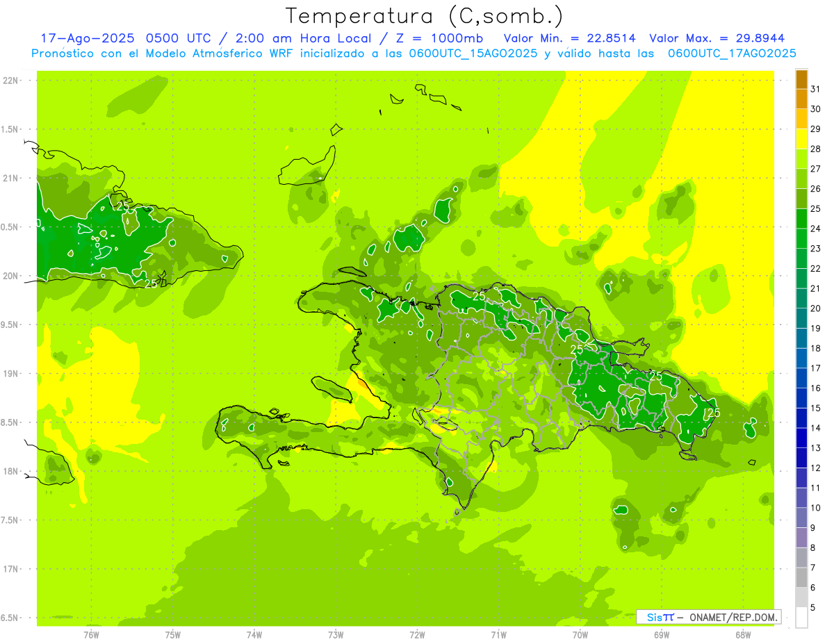Click the '72W' longitude label
834x644 pixels.
pos(417,635)
